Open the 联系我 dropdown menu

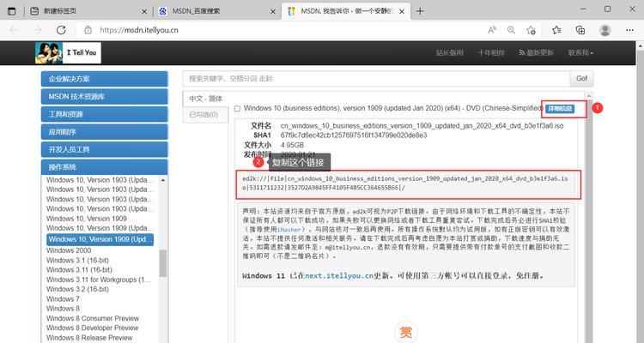coord(580,52)
